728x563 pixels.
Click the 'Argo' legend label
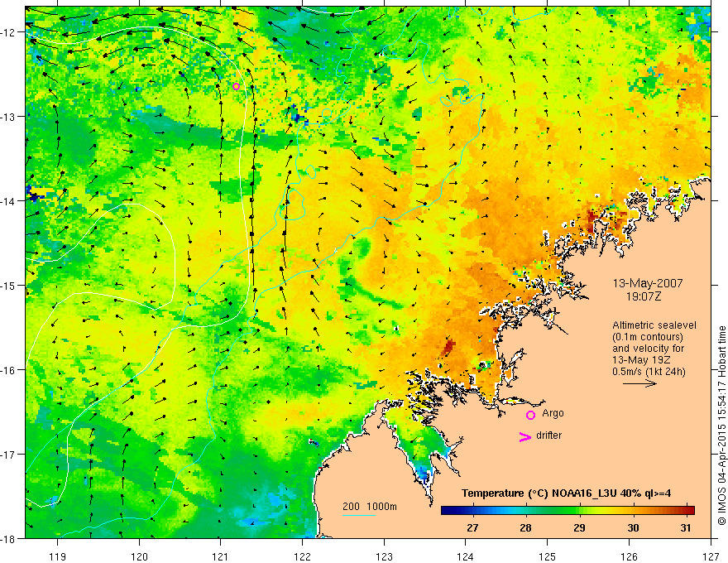[x=553, y=413]
